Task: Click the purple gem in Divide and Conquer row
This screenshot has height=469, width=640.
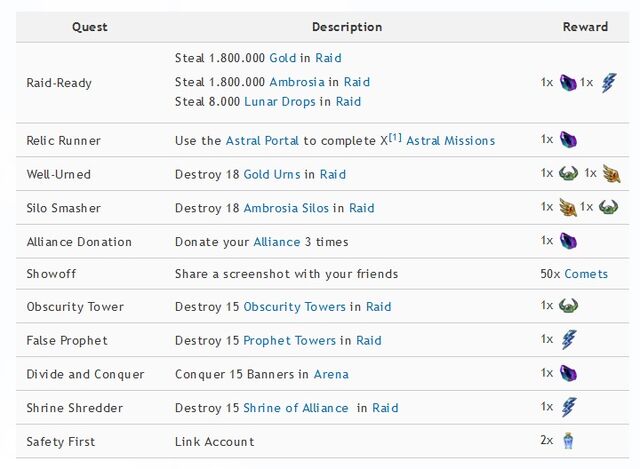Action: (568, 373)
